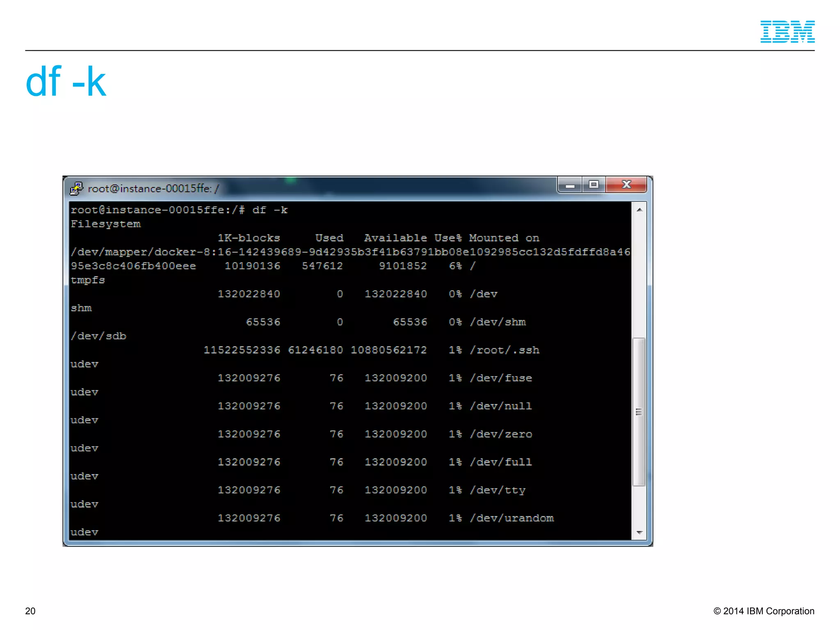Maximize the PuTTY terminal window

593,185
